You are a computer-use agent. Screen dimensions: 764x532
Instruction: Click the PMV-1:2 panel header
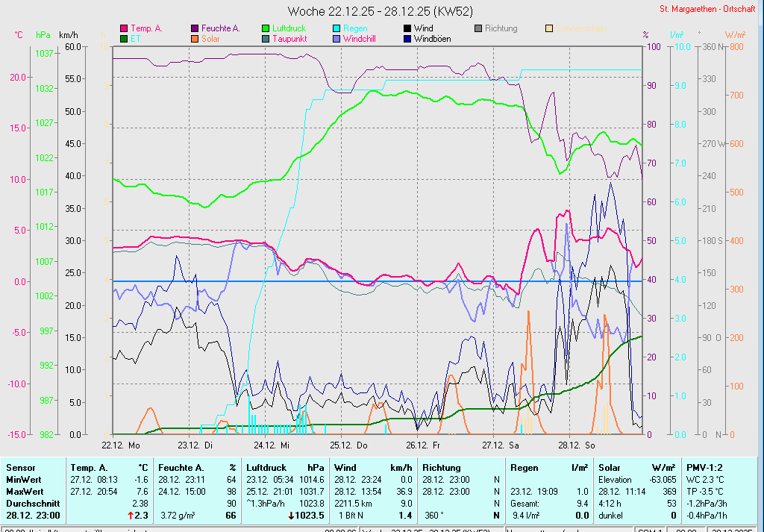coord(704,467)
